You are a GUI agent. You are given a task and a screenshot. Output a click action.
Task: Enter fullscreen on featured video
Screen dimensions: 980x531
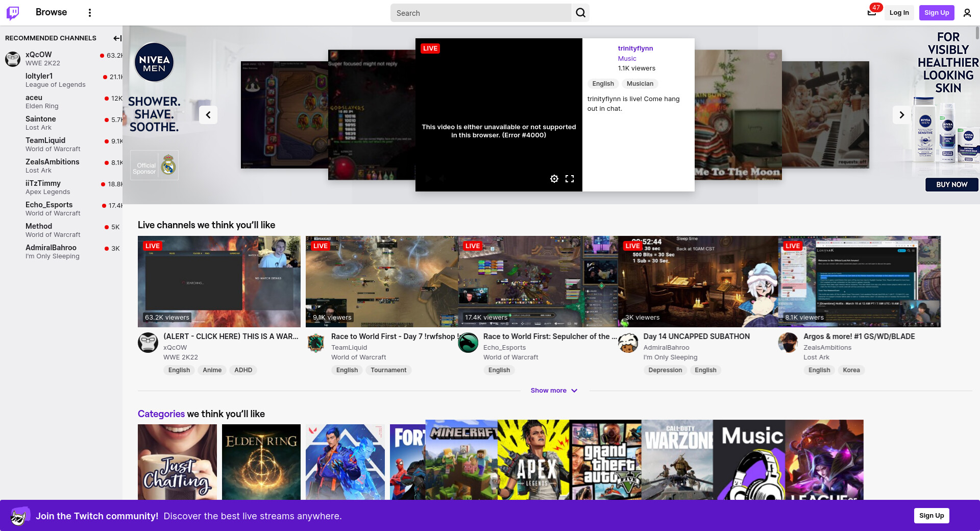pyautogui.click(x=570, y=179)
